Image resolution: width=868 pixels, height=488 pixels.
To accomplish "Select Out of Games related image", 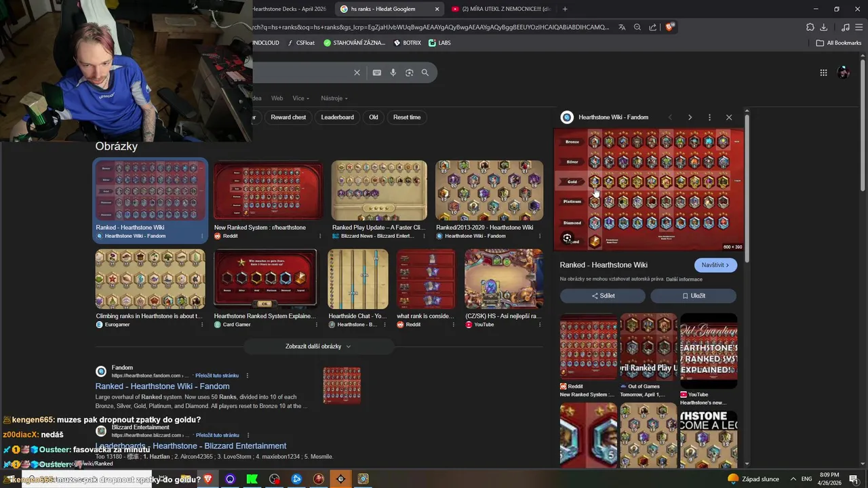I will coord(648,346).
